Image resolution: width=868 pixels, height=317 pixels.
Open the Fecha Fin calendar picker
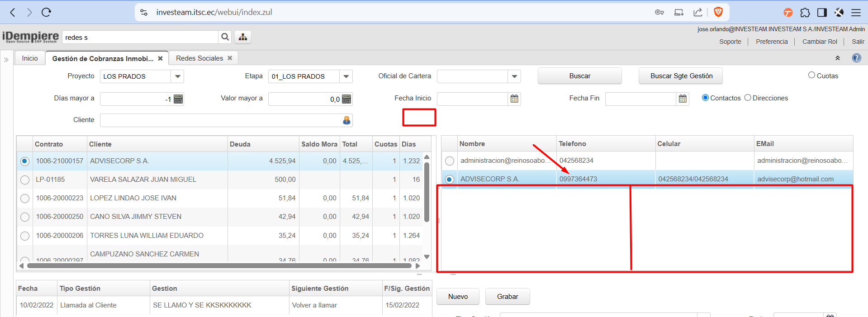[x=683, y=99]
